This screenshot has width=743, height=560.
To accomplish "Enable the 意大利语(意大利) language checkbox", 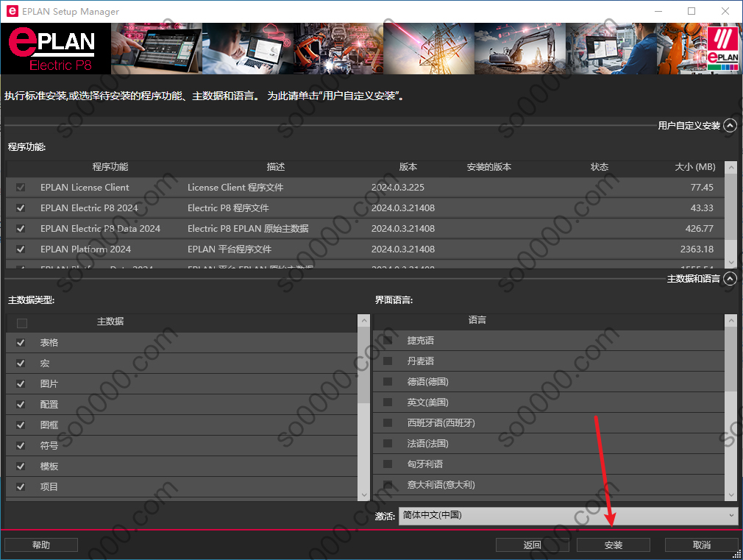I will point(388,485).
